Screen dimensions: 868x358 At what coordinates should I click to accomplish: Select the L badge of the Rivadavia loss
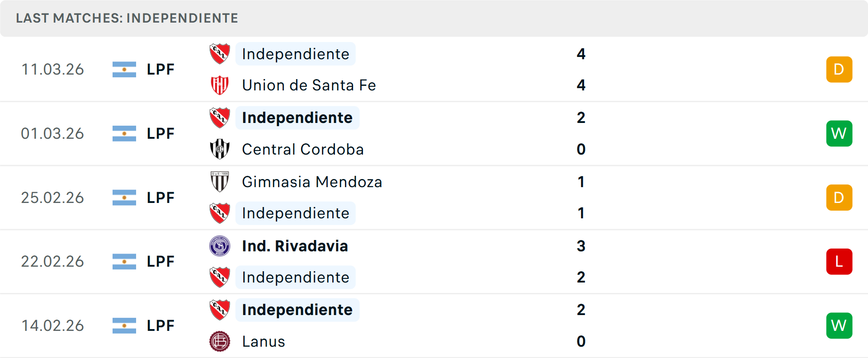tap(839, 261)
